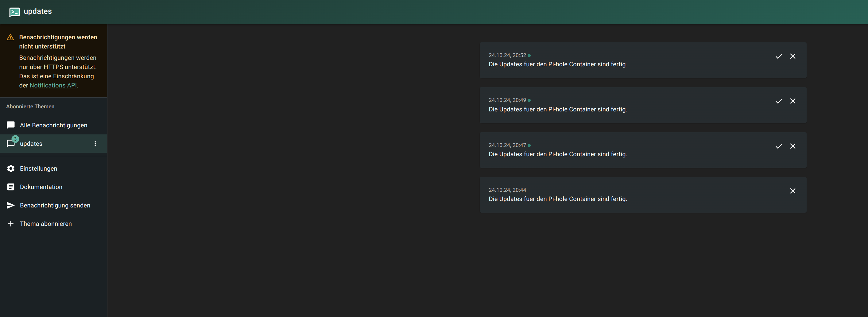Delete the 20:44 notification
The image size is (868, 317).
tap(792, 191)
